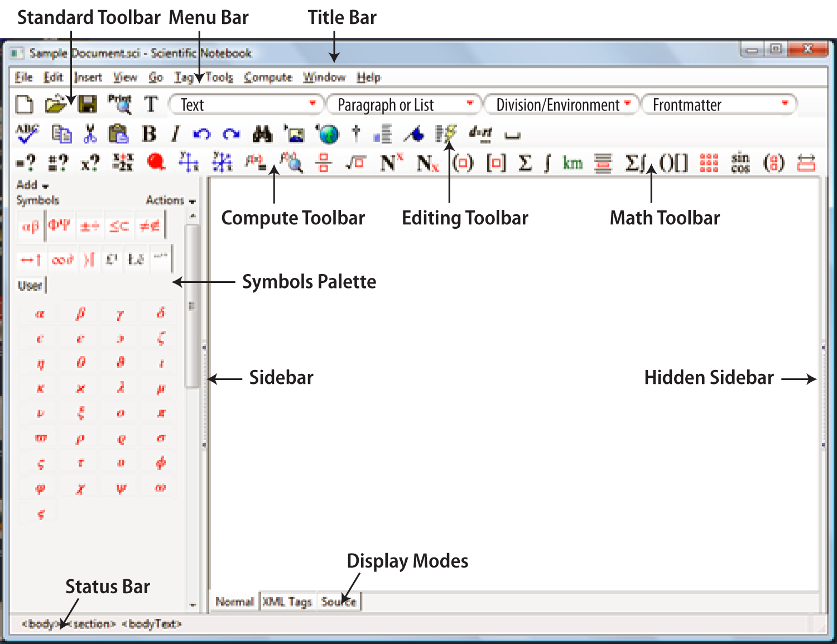This screenshot has height=644, width=837.
Task: Insert the delta symbol from the palette
Action: click(x=161, y=314)
